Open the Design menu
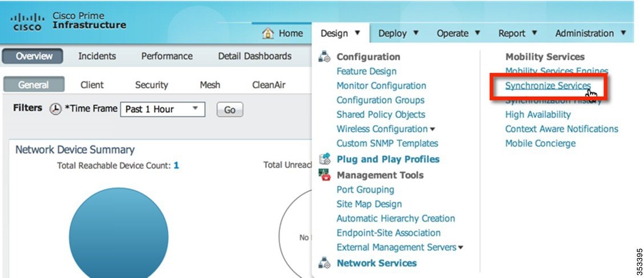 (341, 33)
